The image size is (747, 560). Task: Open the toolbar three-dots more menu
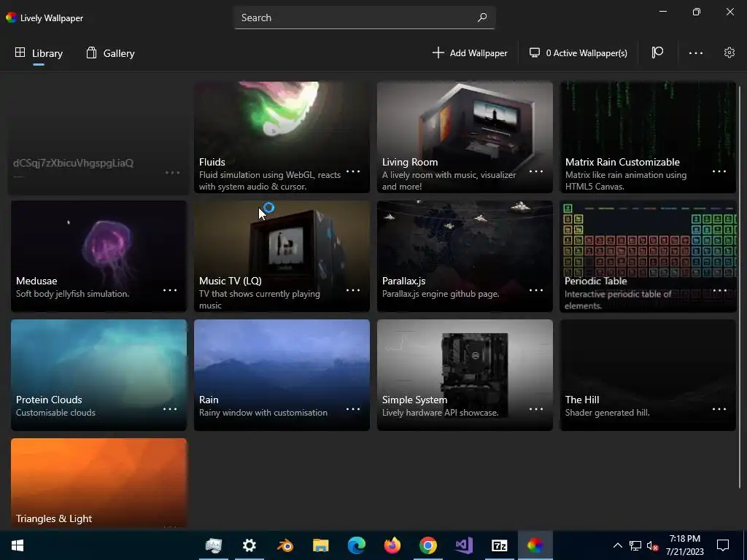695,52
